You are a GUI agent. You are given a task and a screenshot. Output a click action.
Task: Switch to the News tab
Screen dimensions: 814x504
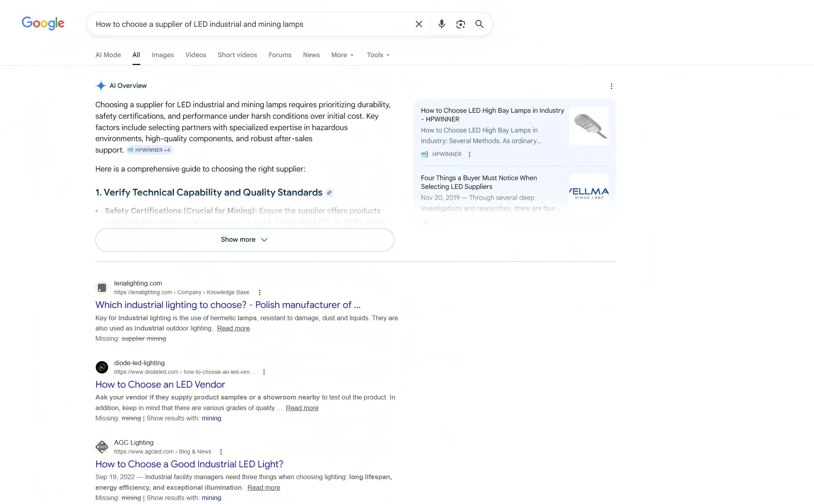coord(311,55)
